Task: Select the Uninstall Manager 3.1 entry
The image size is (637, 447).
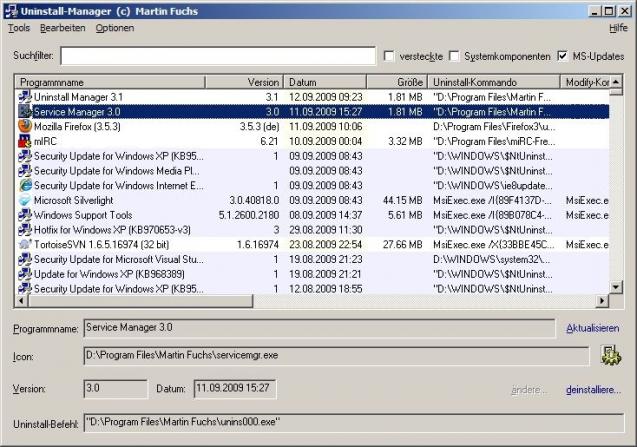Action: (x=312, y=97)
